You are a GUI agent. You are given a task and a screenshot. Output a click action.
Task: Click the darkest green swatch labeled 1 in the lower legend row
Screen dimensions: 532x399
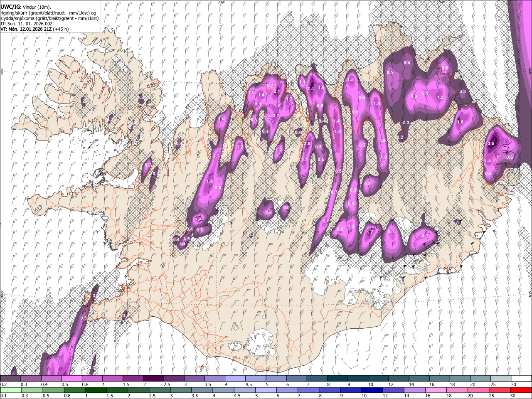[x=96, y=390]
